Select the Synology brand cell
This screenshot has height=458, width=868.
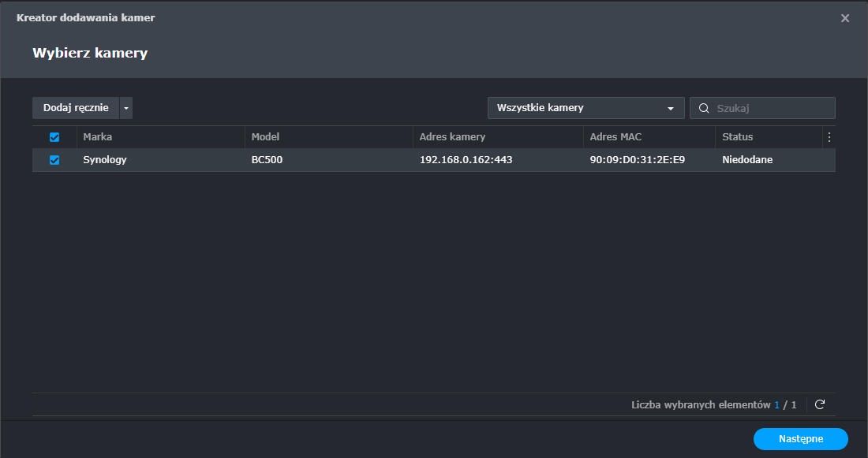coord(105,160)
